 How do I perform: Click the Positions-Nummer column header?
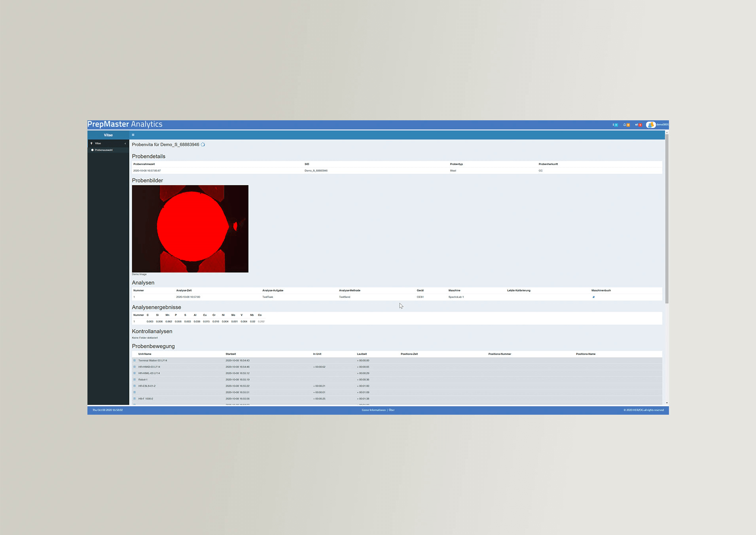[x=500, y=354]
